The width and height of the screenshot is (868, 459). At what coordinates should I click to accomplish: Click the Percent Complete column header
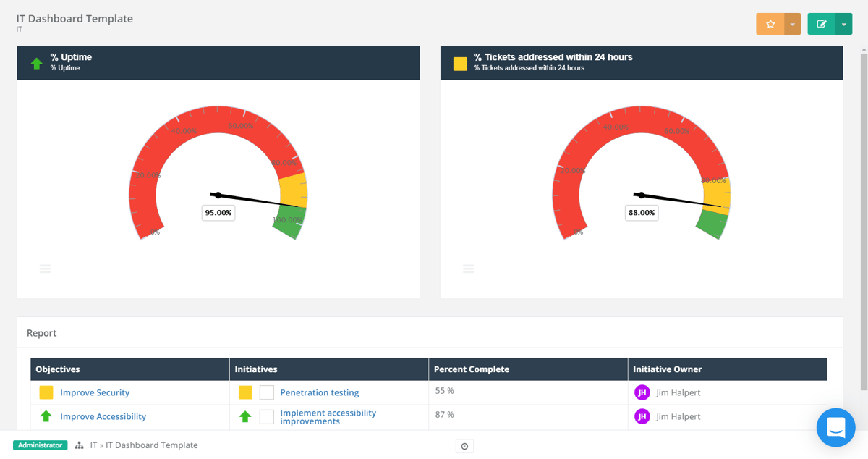528,369
